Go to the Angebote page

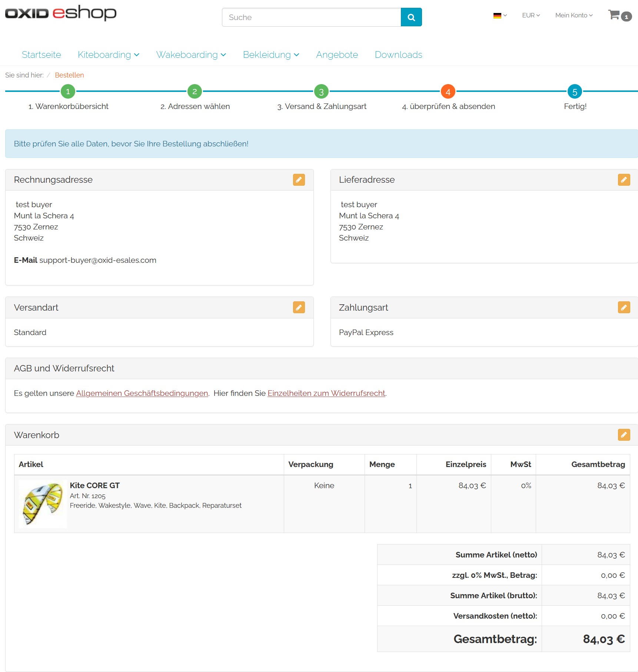point(337,55)
